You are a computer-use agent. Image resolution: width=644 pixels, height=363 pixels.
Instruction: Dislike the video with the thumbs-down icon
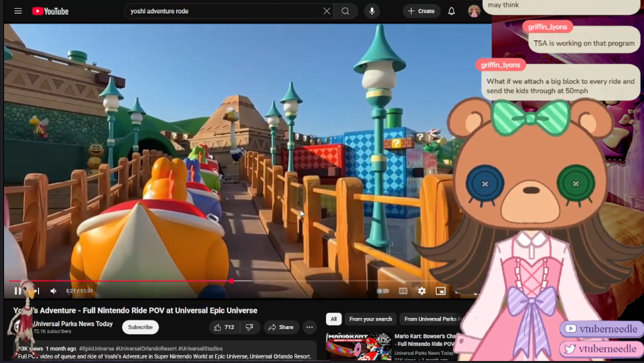(249, 327)
